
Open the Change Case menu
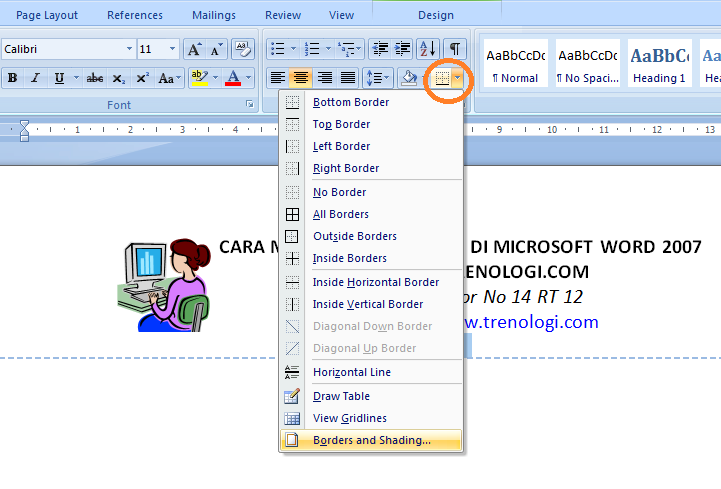(169, 78)
